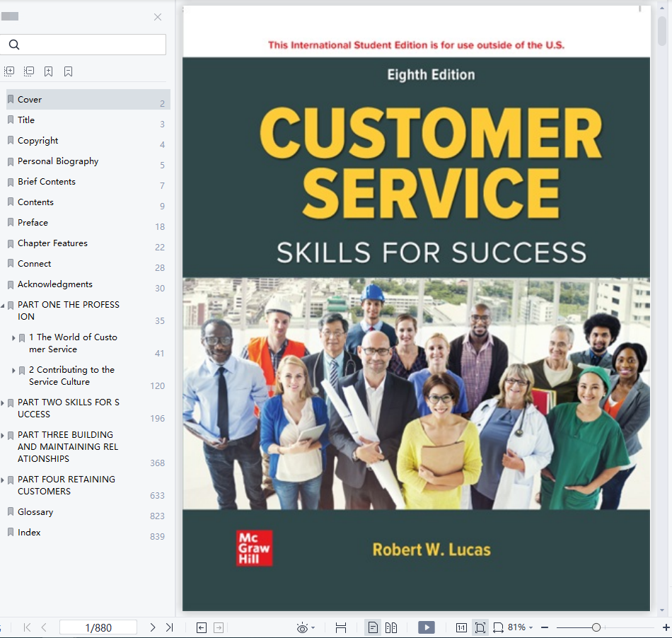Expand the PART TWO SKILLS FOR SUCCESS section

pos(3,403)
